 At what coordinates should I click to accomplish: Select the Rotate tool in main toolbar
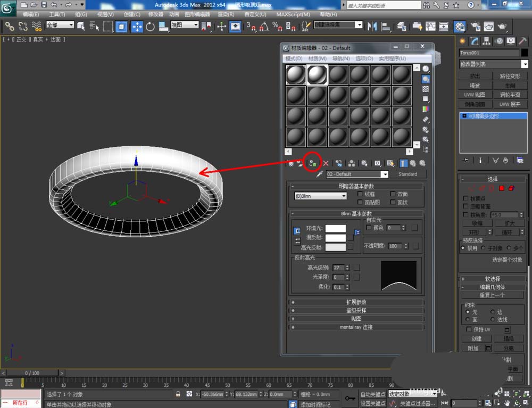[150, 27]
